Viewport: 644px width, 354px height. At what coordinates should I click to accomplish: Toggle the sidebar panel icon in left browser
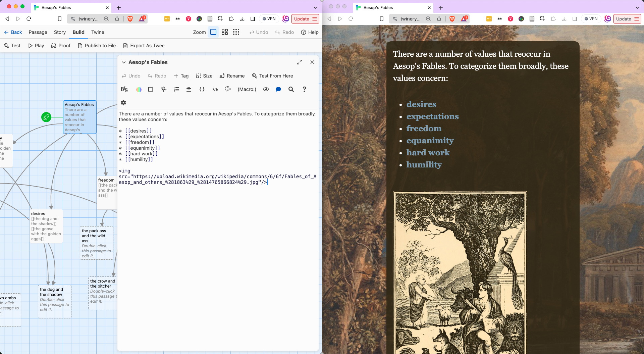point(253,19)
